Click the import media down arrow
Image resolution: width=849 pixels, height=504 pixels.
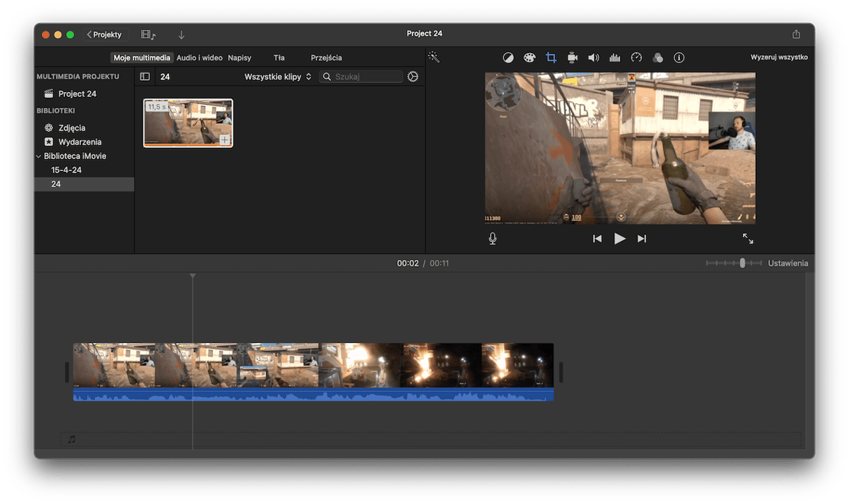182,34
